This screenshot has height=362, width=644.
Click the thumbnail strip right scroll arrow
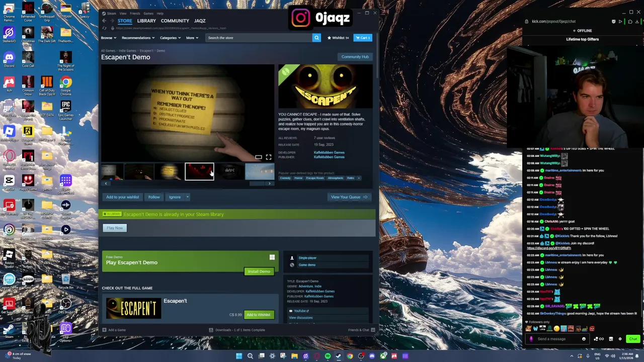(x=269, y=184)
